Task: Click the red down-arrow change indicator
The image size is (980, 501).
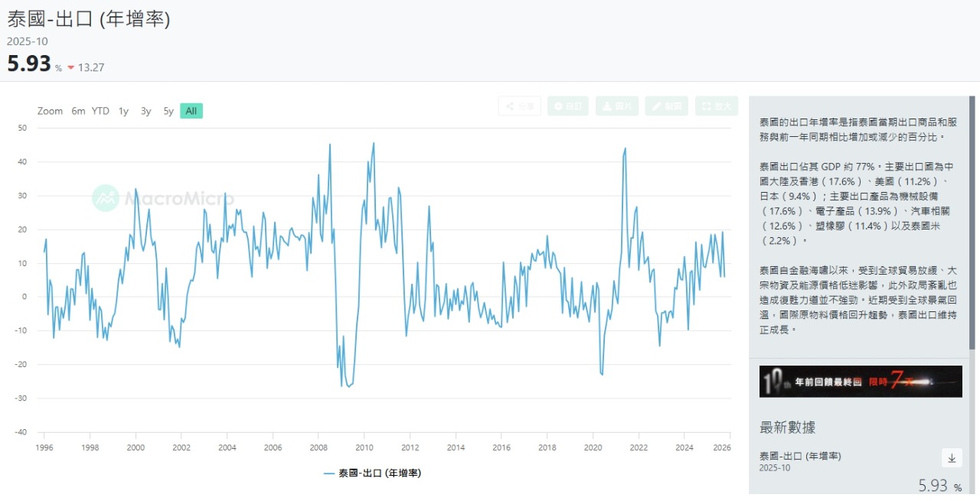Action: pyautogui.click(x=71, y=67)
